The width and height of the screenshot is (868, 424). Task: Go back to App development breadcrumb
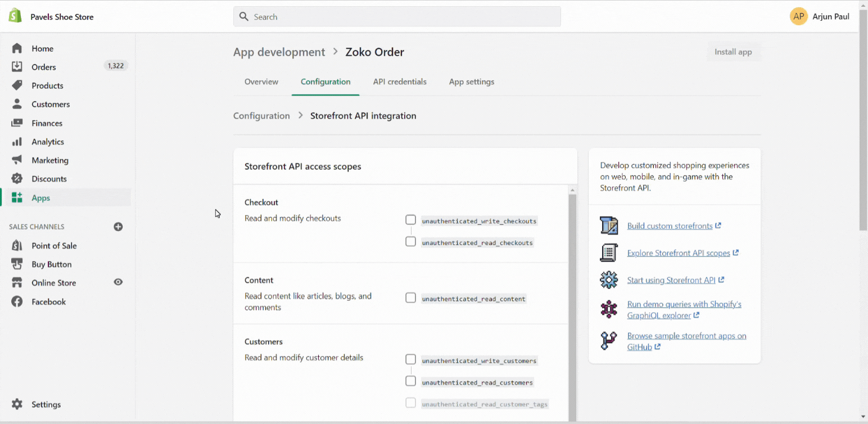tap(279, 52)
